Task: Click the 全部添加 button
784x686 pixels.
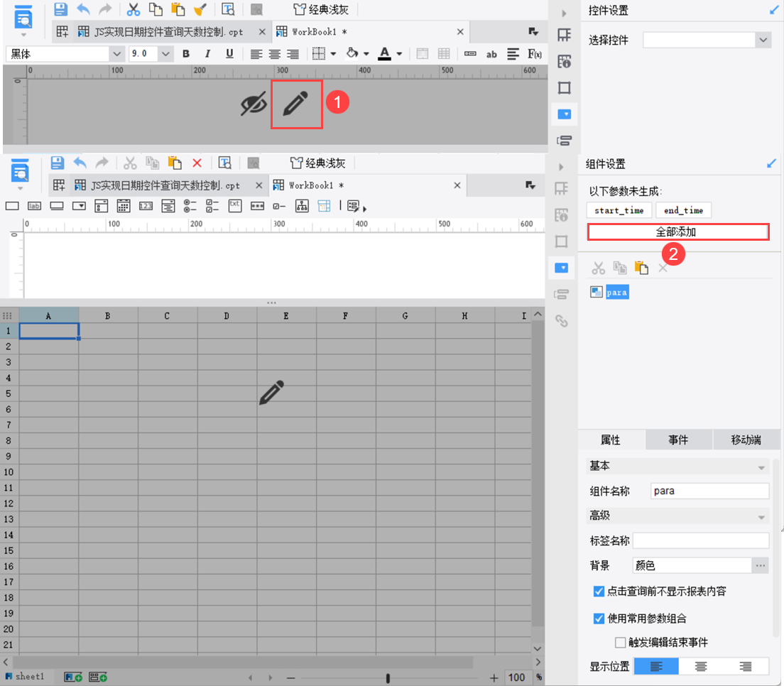Action: pos(678,232)
